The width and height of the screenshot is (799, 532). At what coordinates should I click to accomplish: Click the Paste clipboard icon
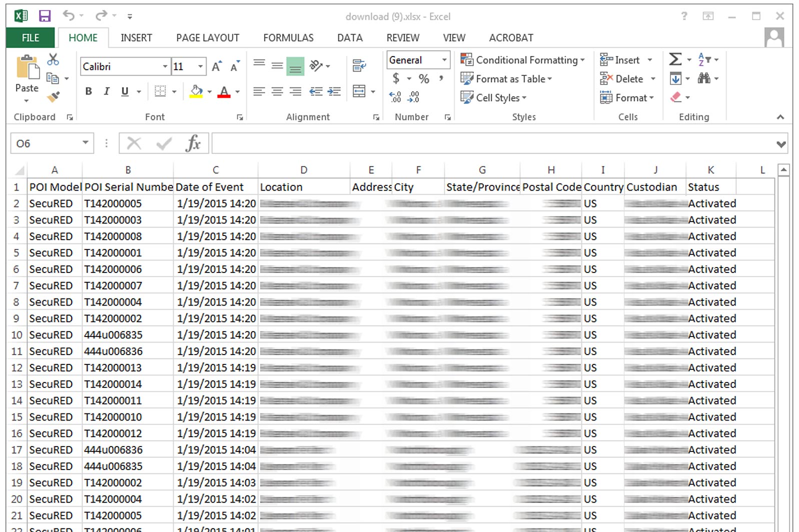(x=27, y=68)
